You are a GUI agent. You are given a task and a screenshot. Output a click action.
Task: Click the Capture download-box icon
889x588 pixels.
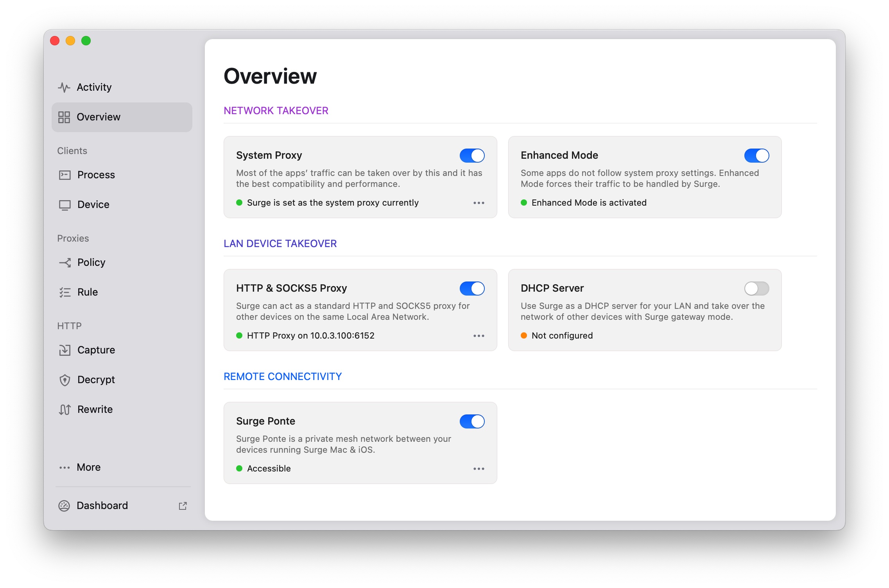(65, 350)
